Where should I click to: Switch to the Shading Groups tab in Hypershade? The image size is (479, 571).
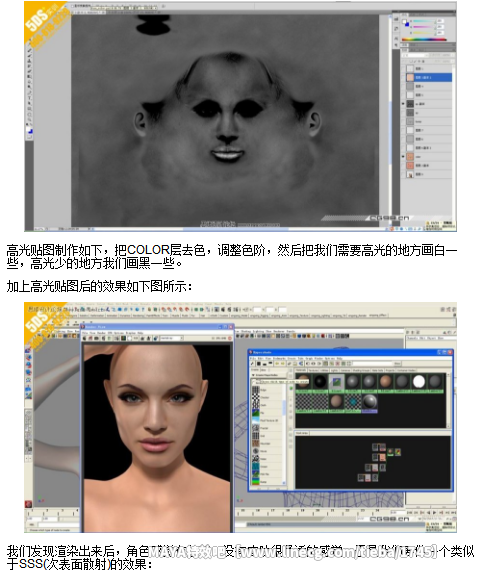(x=361, y=370)
